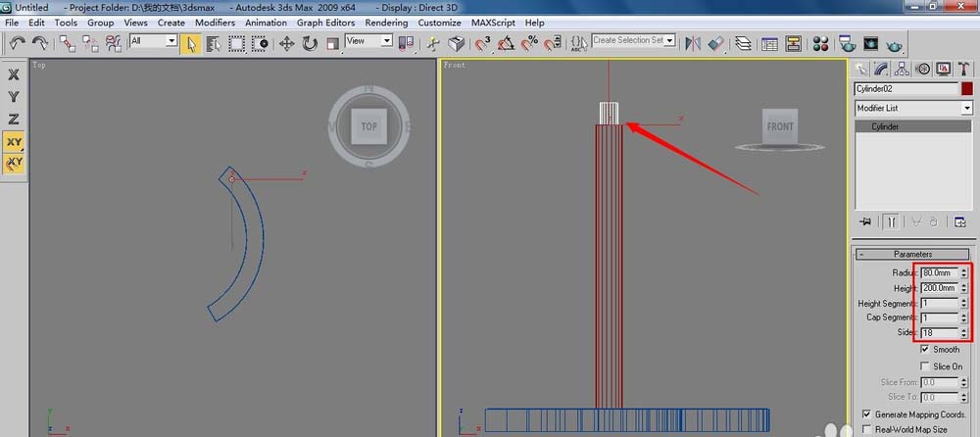Toggle Angle Snap icon
The height and width of the screenshot is (437, 980).
(507, 43)
